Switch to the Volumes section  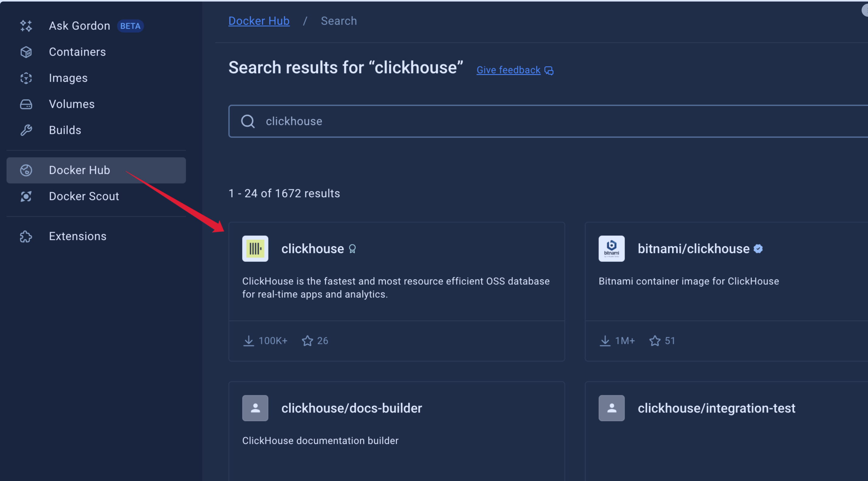point(71,104)
